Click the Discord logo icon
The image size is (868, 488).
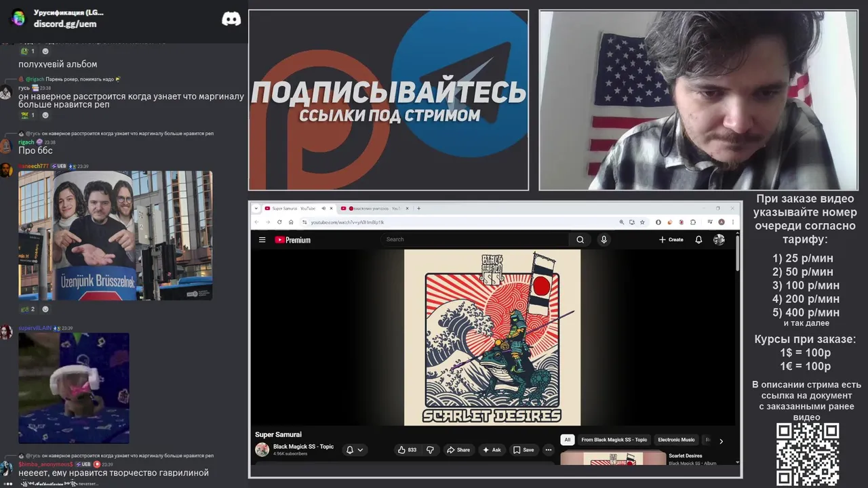coord(231,19)
